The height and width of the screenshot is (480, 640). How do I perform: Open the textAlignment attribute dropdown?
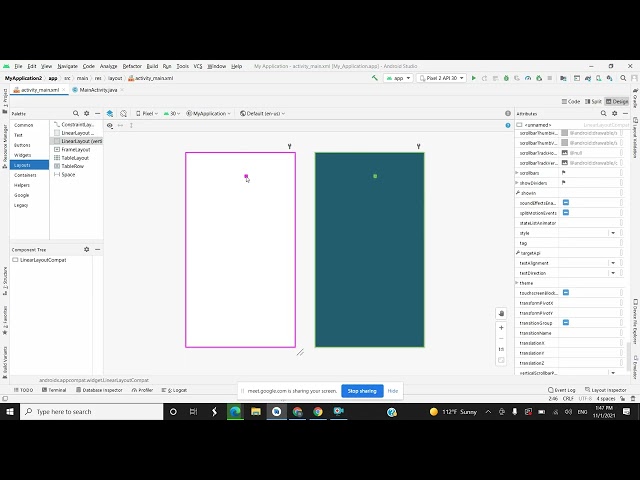pos(613,263)
